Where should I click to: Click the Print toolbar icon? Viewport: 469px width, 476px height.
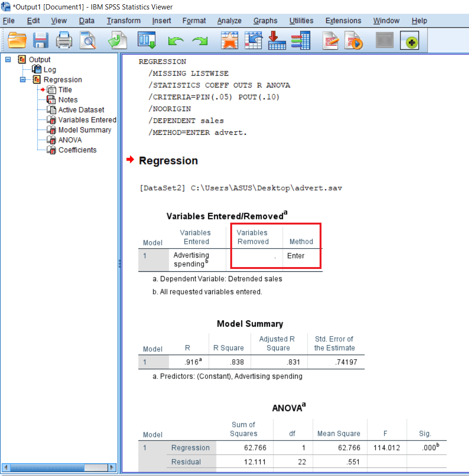(64, 40)
